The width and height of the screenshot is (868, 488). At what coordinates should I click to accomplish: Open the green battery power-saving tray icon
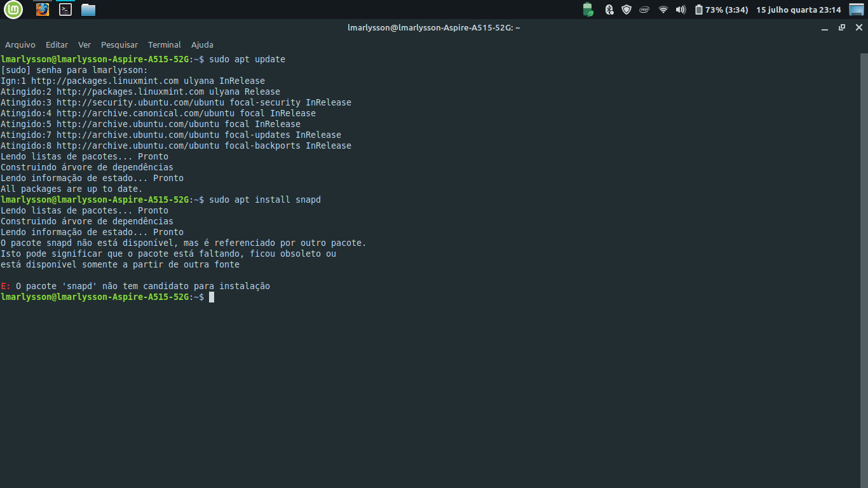click(588, 10)
